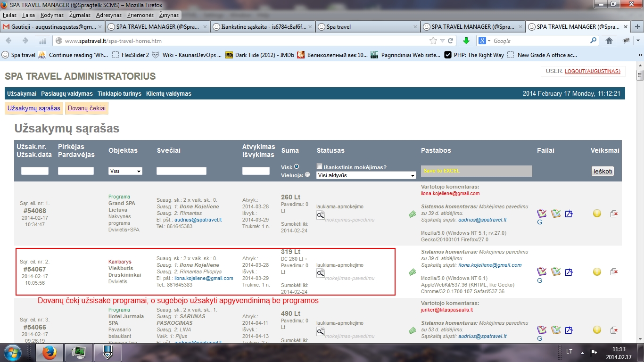Click the green money icon for order #54067
The image size is (644, 362).
pyautogui.click(x=413, y=272)
